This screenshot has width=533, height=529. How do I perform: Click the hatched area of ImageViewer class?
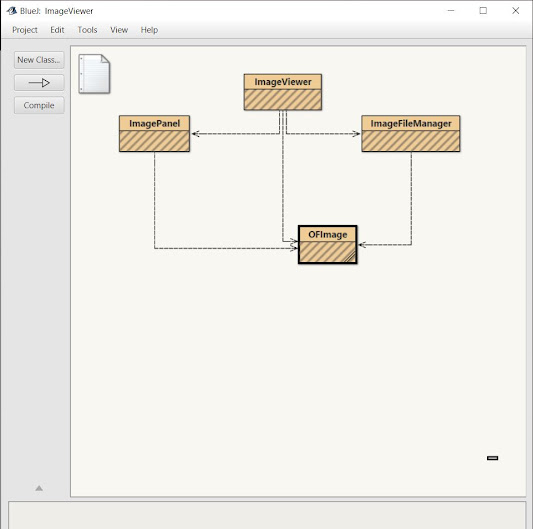tap(283, 100)
